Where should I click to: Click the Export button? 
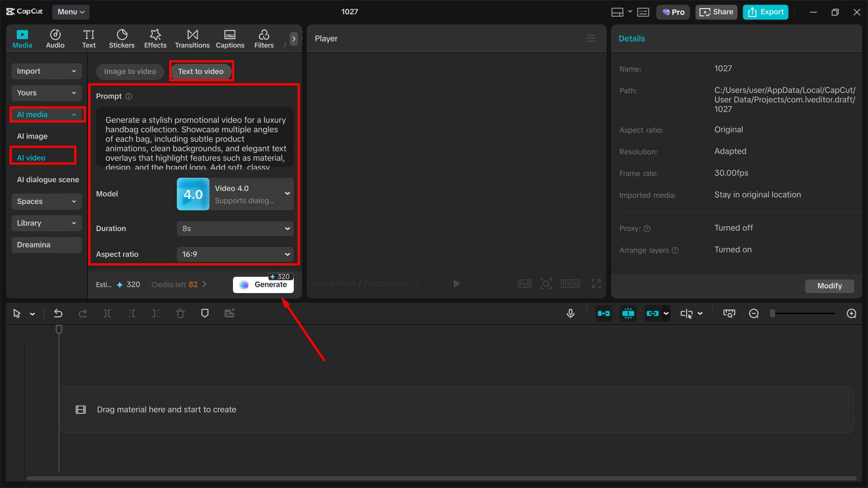765,12
